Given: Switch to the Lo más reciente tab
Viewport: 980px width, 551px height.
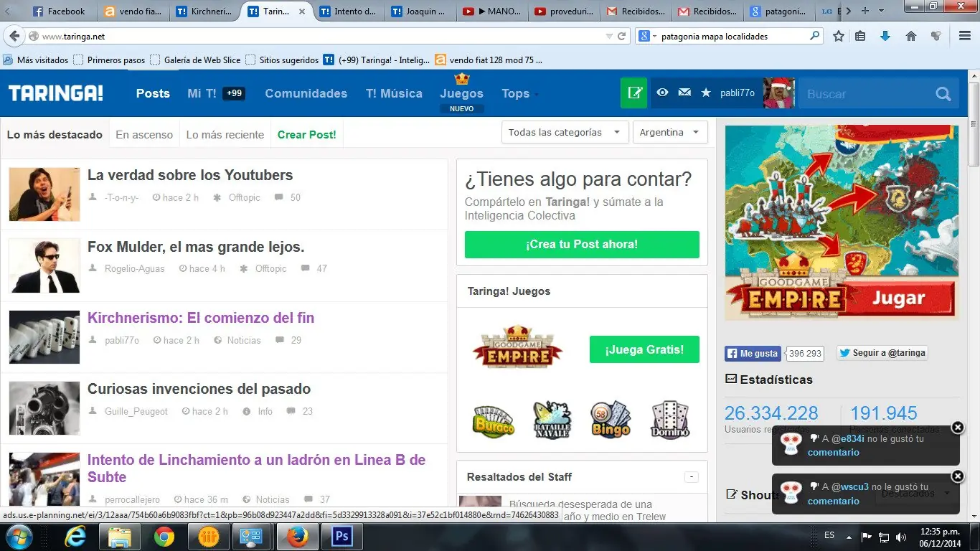Looking at the screenshot, I should pos(225,134).
